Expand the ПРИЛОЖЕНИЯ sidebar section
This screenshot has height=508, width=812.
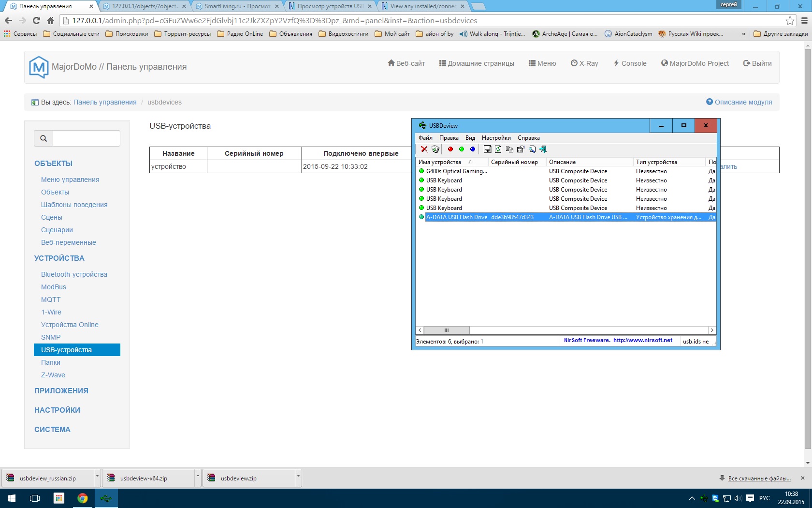tap(61, 391)
